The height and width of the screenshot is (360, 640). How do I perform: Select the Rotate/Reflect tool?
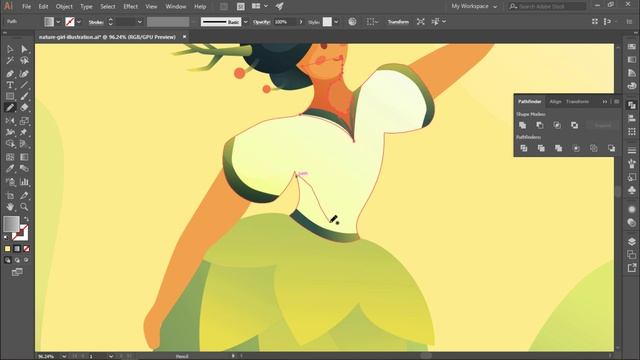(10, 121)
